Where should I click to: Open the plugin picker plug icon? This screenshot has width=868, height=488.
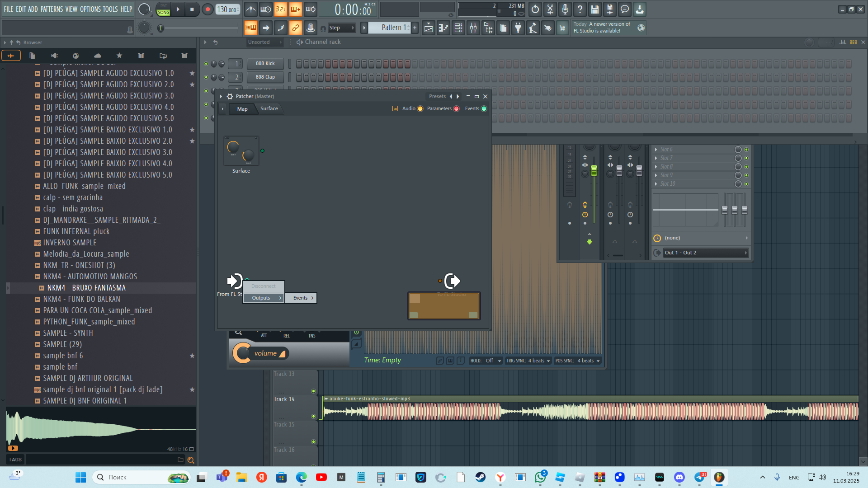[518, 28]
